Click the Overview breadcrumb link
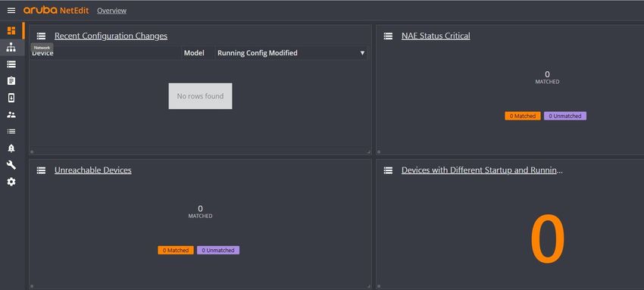 111,11
